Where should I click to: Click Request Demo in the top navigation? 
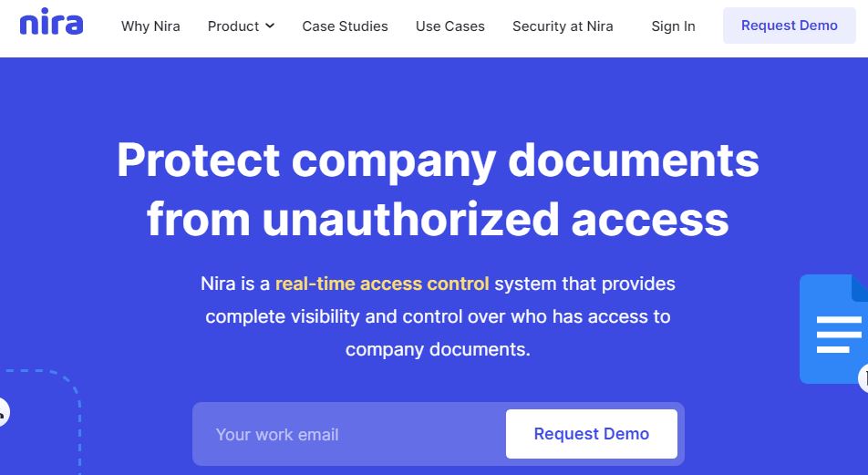click(x=790, y=26)
